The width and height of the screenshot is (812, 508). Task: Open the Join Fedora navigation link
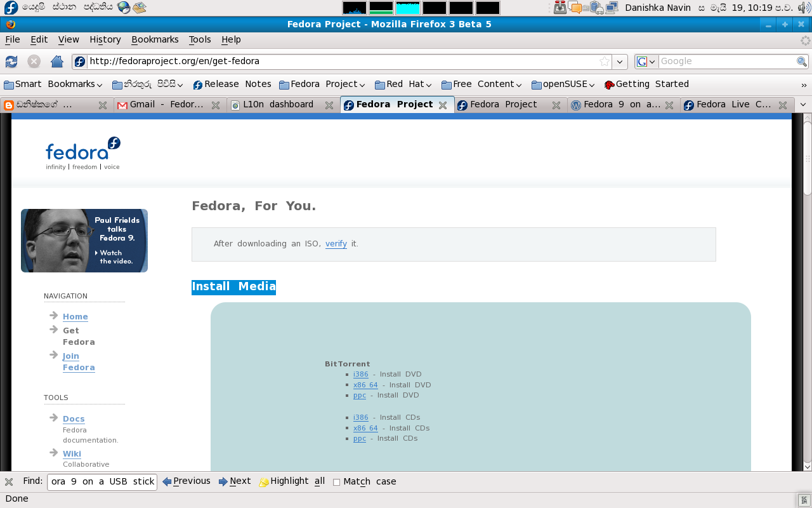[79, 362]
